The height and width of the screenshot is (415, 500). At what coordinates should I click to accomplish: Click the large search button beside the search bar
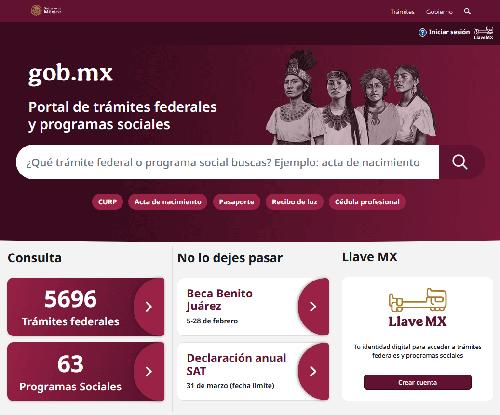[x=460, y=162]
